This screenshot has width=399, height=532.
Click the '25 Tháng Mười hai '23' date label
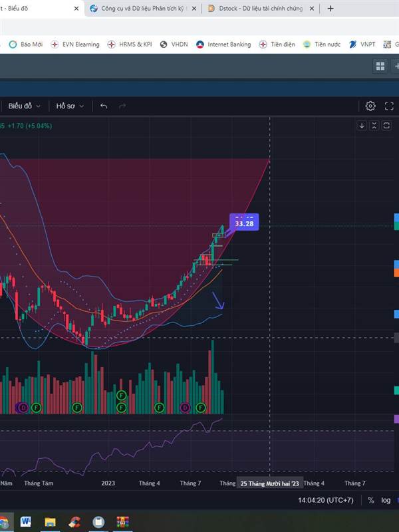270,483
